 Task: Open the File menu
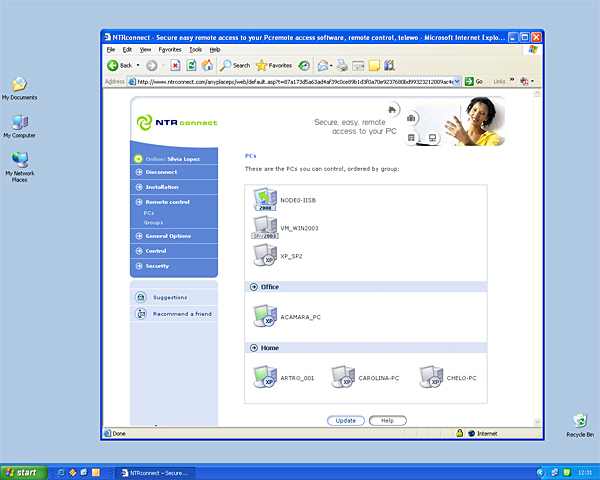111,49
